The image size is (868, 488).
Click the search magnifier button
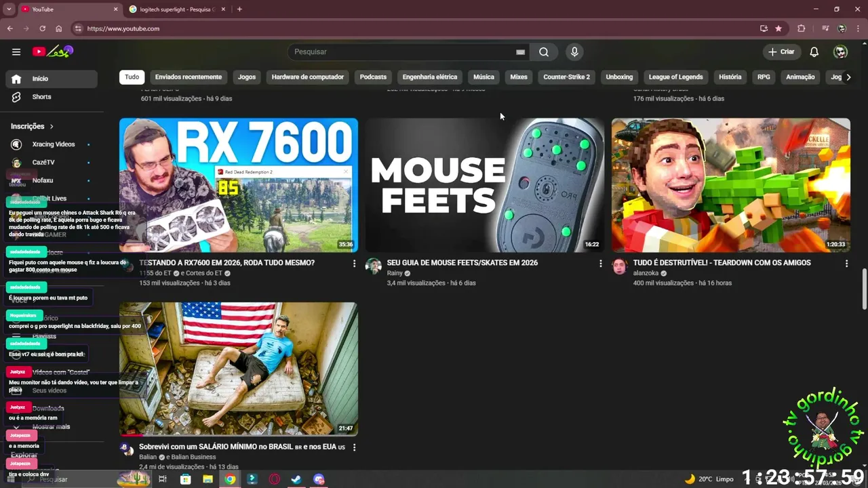click(544, 52)
